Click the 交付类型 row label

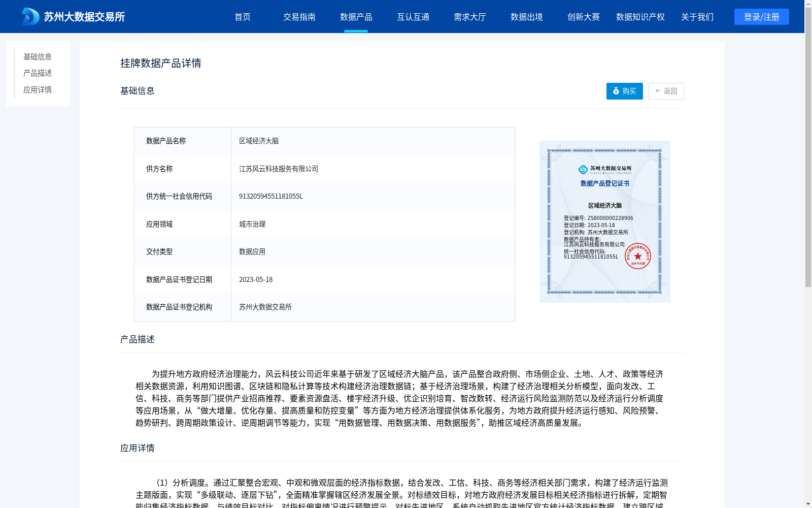click(x=159, y=251)
